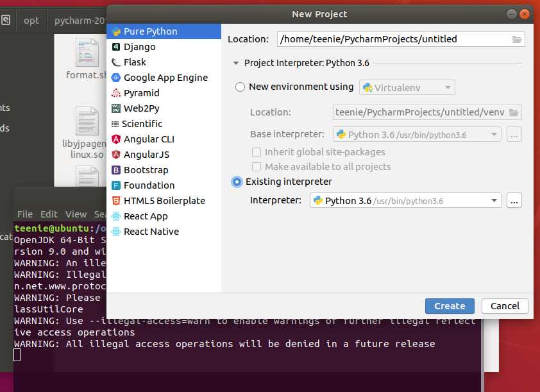Click ellipsis button next to Interpreter field
Screen dimensions: 540x392
click(514, 200)
